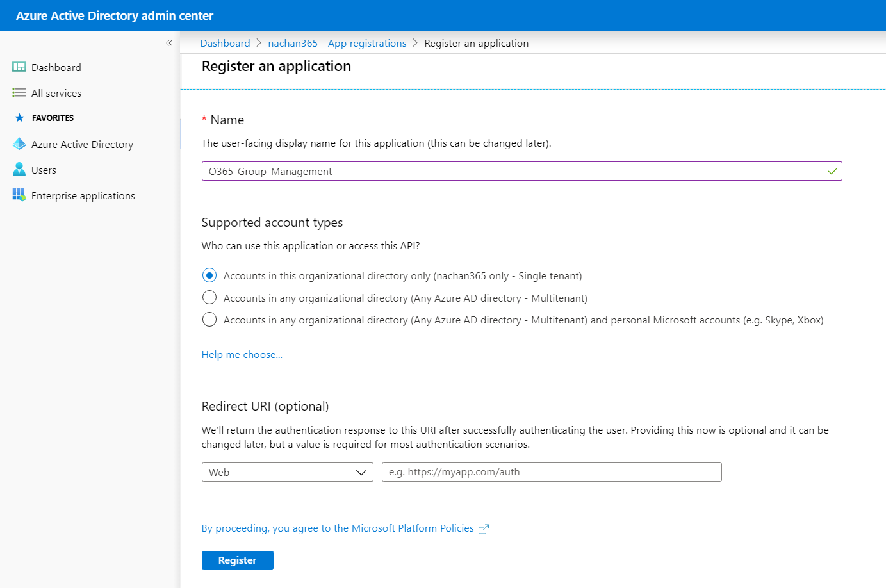Click the Redirect URI input field
Image resolution: width=886 pixels, height=588 pixels.
(551, 472)
